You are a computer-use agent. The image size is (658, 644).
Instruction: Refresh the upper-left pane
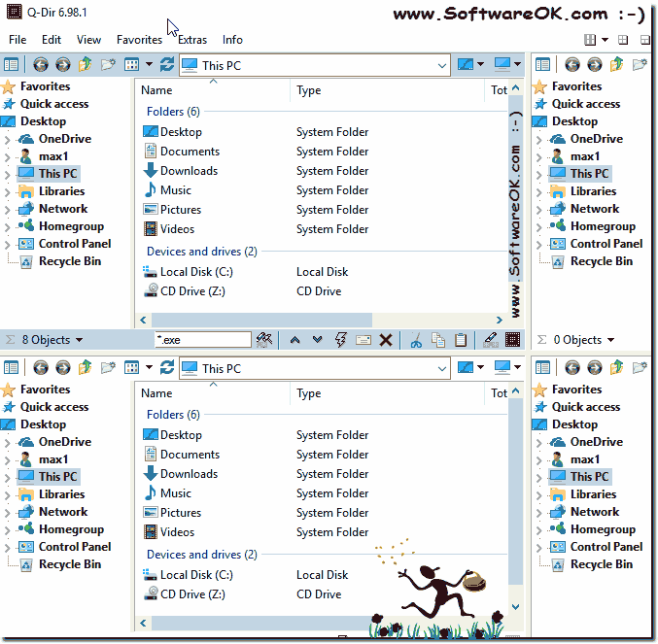(x=167, y=65)
